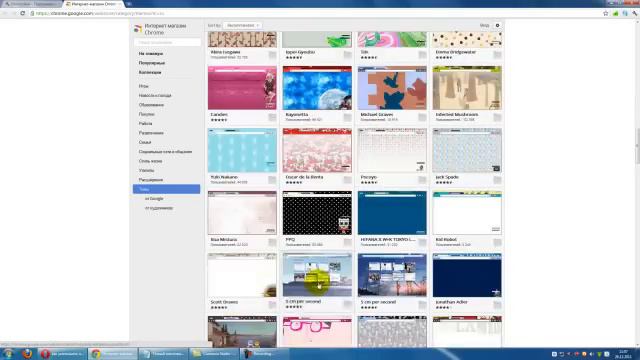Open a new tab with the plus button
640x360 pixels.
coord(129,4)
